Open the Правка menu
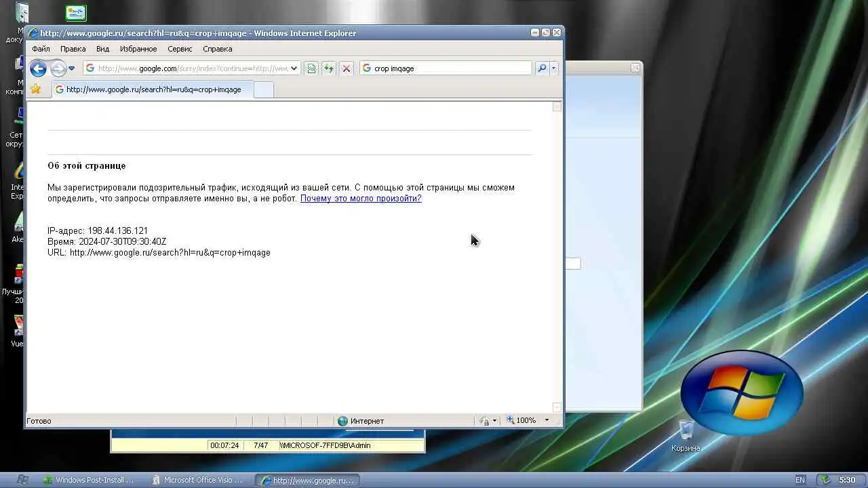868x488 pixels. coord(73,49)
